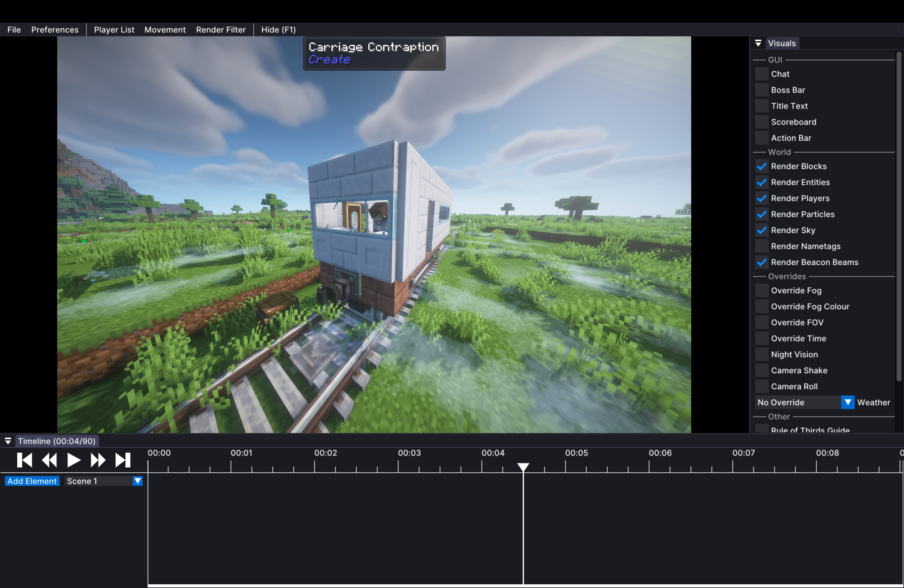Click the 00:02 mark on timeline ruler

click(x=326, y=453)
